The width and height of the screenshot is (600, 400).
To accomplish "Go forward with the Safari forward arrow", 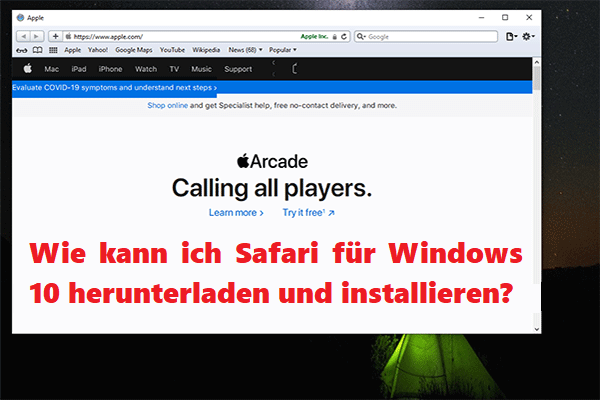I will pyautogui.click(x=37, y=36).
